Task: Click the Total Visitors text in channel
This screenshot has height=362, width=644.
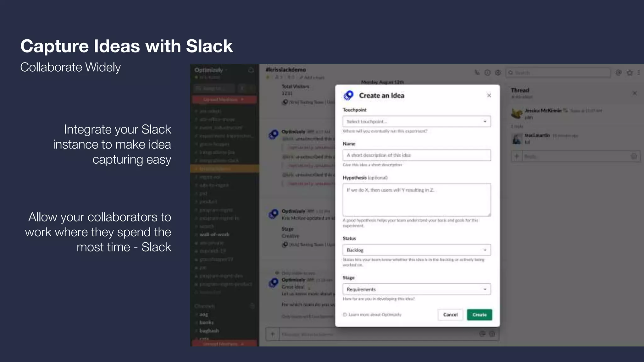Action: (x=295, y=86)
